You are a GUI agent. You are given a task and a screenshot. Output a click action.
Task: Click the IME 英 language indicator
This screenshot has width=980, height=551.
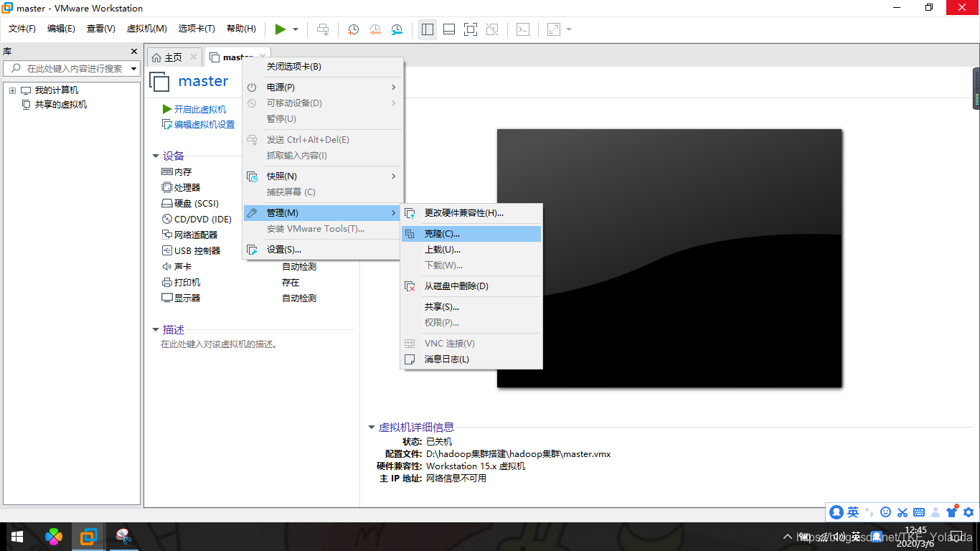pyautogui.click(x=853, y=512)
